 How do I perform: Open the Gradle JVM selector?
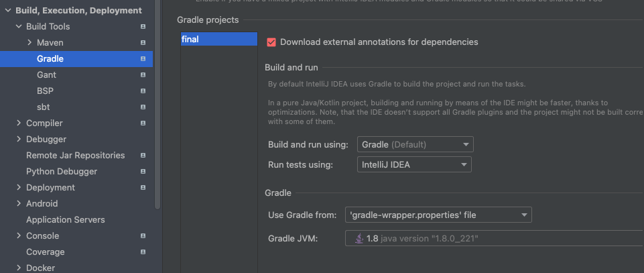tap(493, 238)
